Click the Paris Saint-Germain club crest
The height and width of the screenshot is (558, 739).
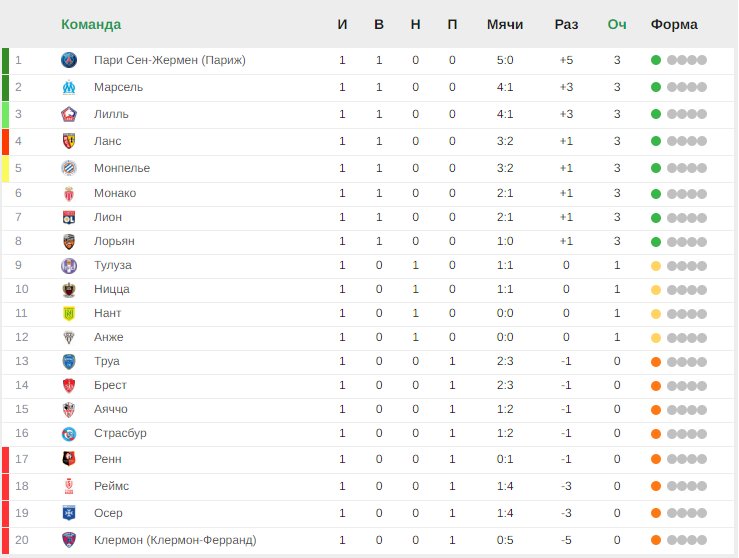click(x=69, y=60)
